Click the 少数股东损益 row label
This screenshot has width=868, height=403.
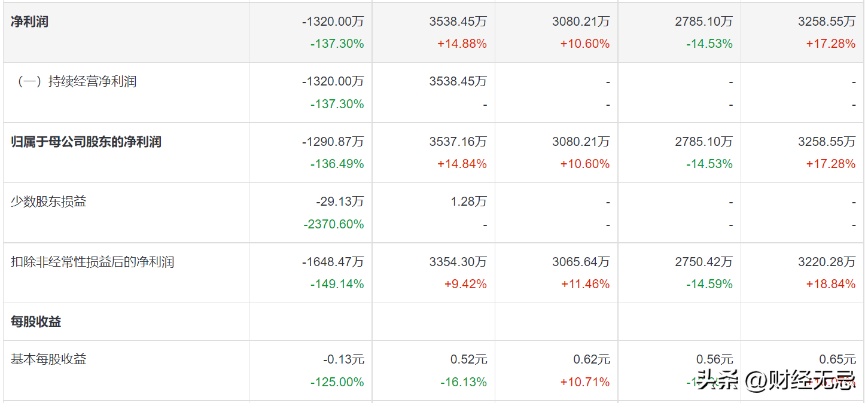point(48,202)
